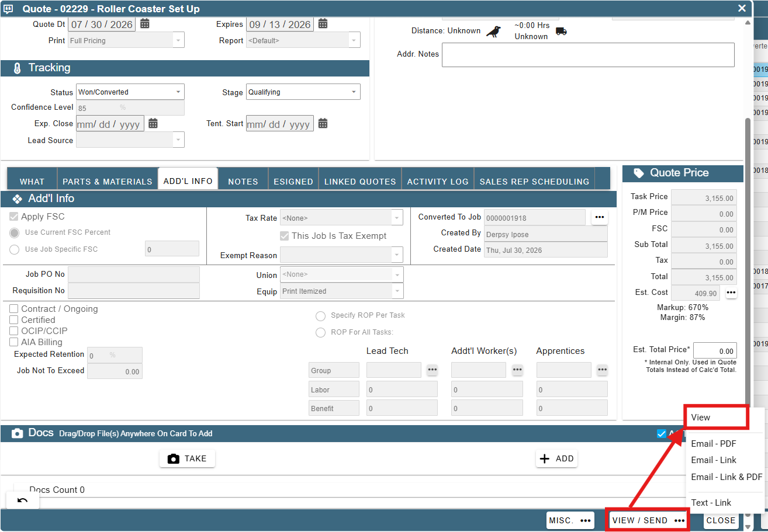Select Specify ROP Per Task radio
The image size is (768, 532).
(320, 316)
